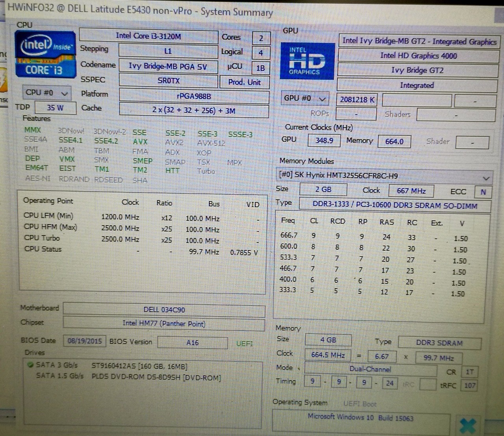504x436 pixels.
Task: Click the TDP 35 W field
Action: pyautogui.click(x=55, y=108)
